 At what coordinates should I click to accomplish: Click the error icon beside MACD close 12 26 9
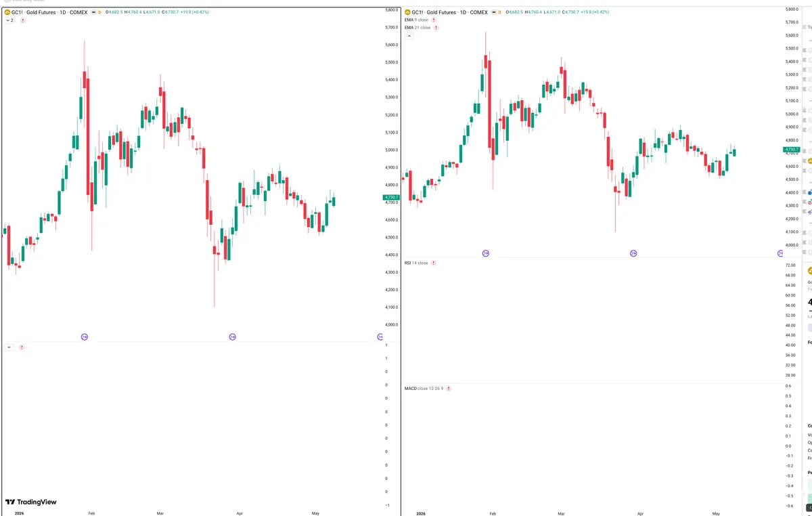point(449,389)
